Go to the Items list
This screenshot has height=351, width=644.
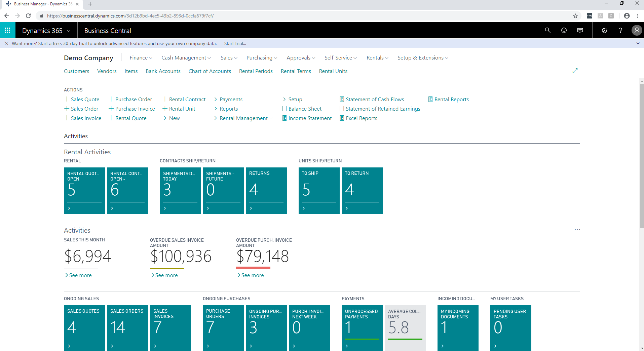tap(131, 71)
